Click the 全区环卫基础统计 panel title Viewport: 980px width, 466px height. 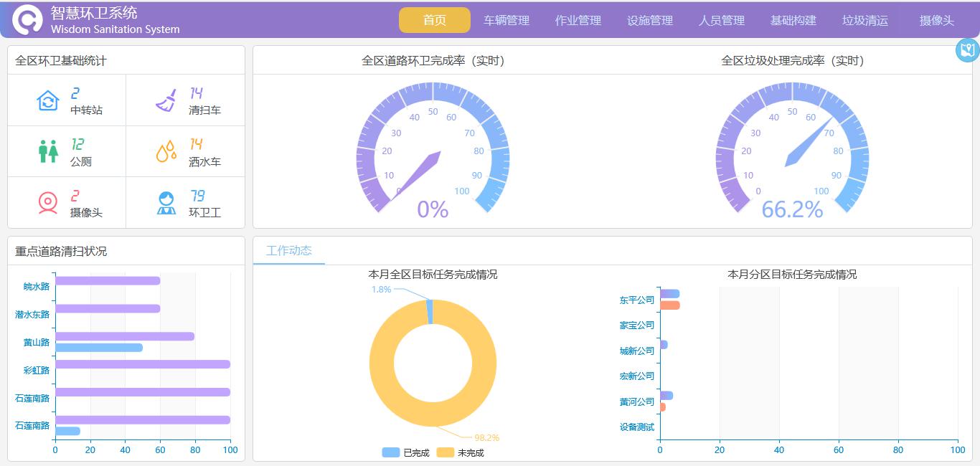tap(61, 61)
